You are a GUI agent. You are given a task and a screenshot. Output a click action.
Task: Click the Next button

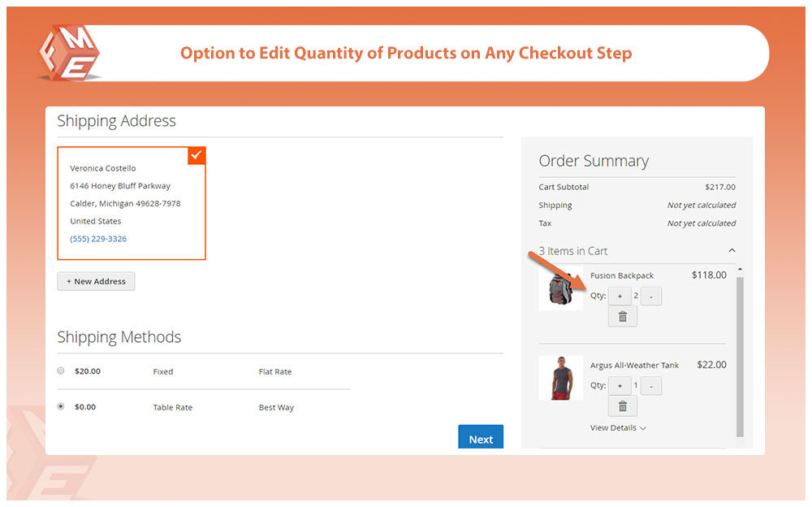click(x=481, y=438)
